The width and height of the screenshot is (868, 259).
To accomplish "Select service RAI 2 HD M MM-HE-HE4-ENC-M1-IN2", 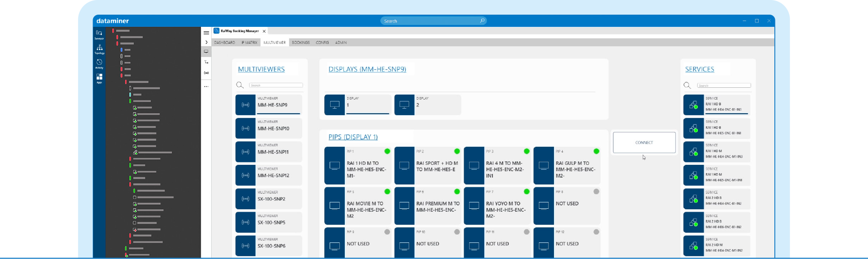I will pyautogui.click(x=717, y=246).
